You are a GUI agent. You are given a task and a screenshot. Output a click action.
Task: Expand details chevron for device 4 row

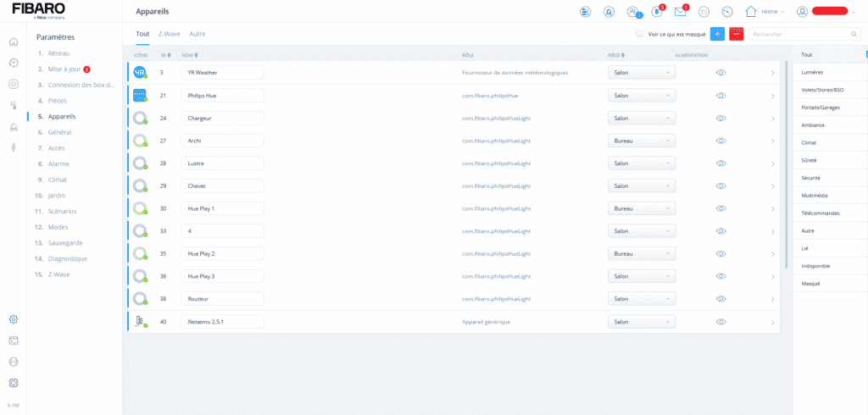[x=773, y=231]
